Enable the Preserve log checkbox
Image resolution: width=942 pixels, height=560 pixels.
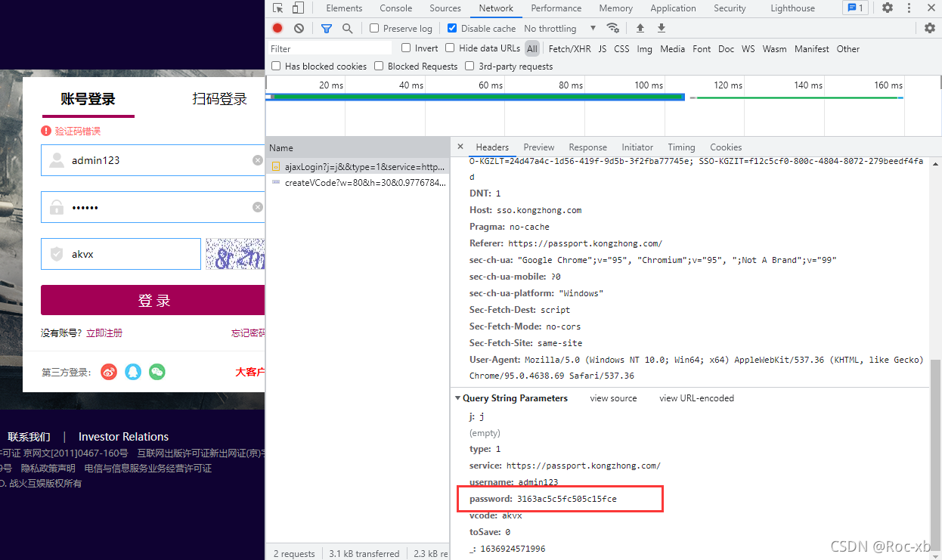pos(374,28)
